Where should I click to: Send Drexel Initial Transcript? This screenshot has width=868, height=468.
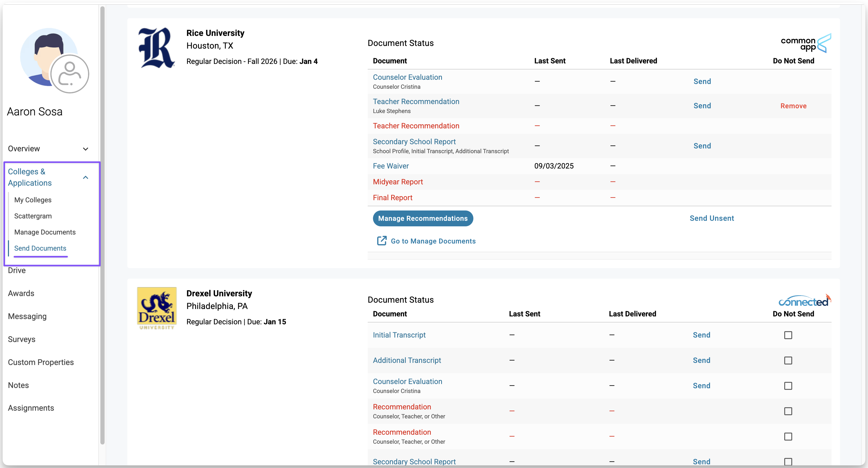click(x=701, y=335)
